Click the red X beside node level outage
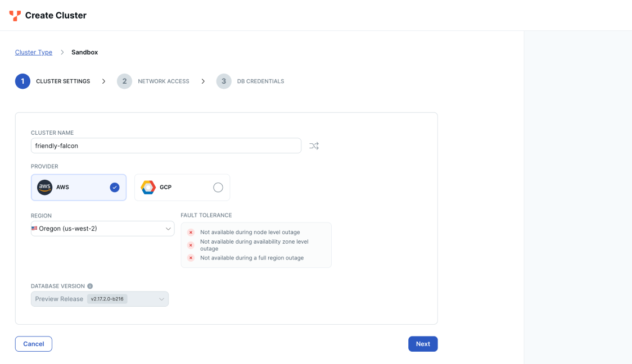Screen dimensions: 632x364 (191, 233)
